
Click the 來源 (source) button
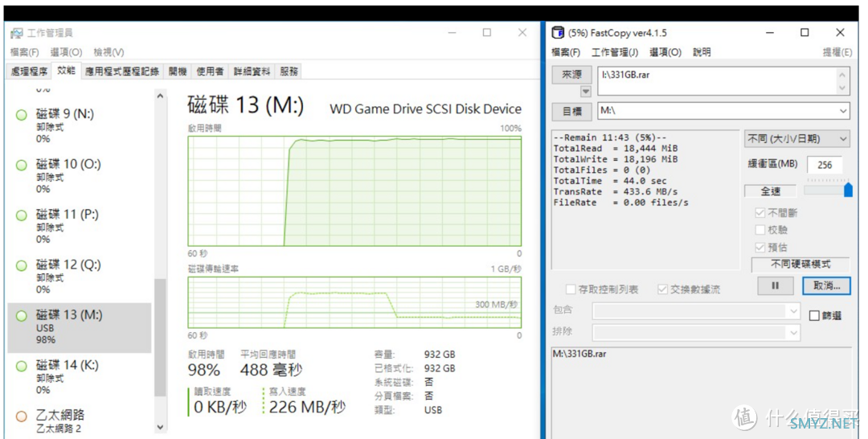tap(572, 74)
